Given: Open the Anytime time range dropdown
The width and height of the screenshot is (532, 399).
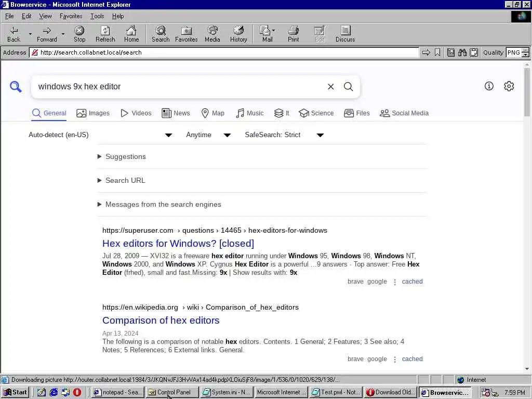Looking at the screenshot, I should click(x=208, y=135).
